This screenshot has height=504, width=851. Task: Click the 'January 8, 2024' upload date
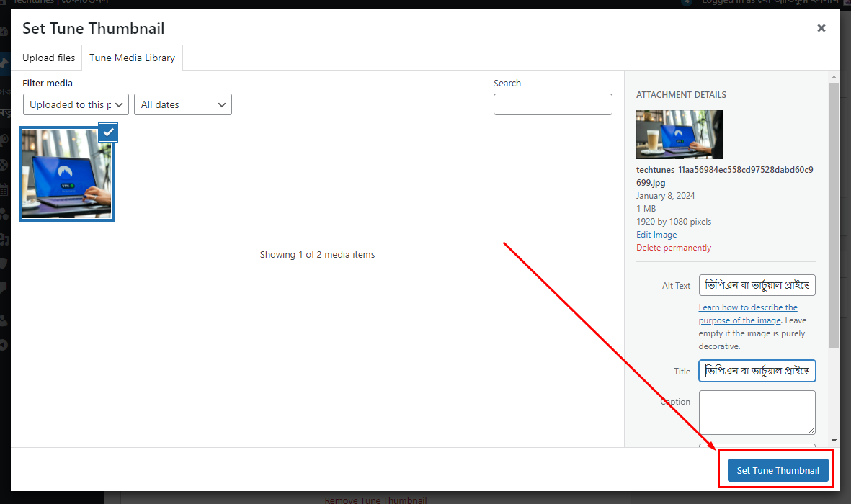[x=665, y=196]
